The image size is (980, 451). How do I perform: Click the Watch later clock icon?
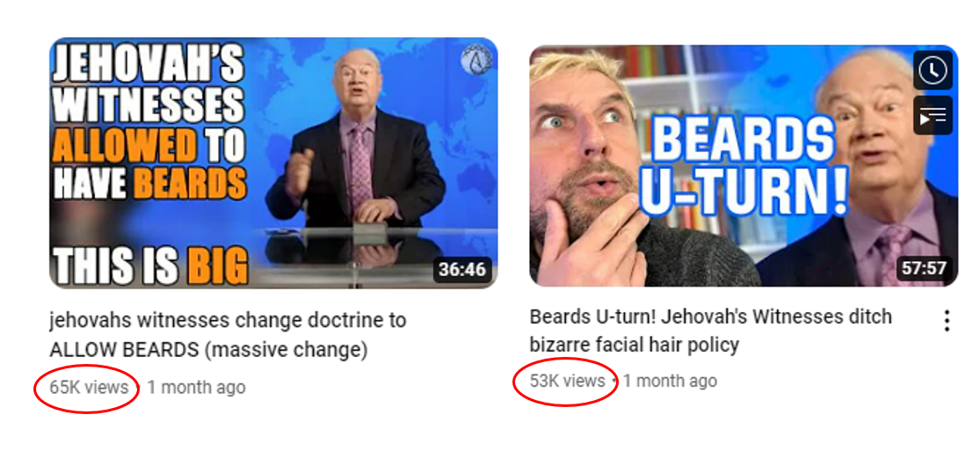pyautogui.click(x=933, y=70)
